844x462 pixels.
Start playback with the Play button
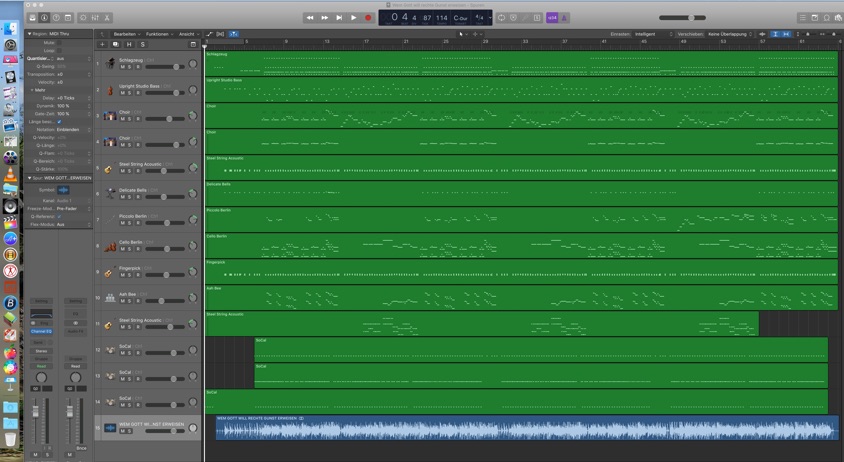pos(354,18)
